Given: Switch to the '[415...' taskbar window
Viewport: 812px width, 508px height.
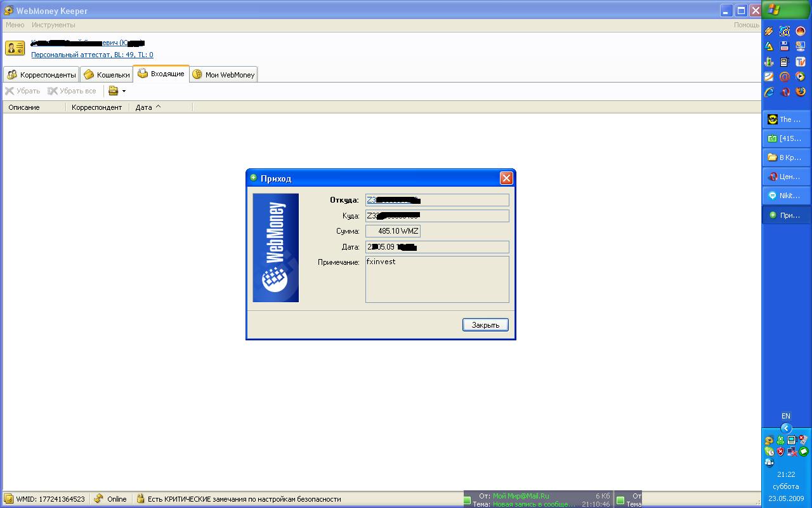Looking at the screenshot, I should 787,138.
